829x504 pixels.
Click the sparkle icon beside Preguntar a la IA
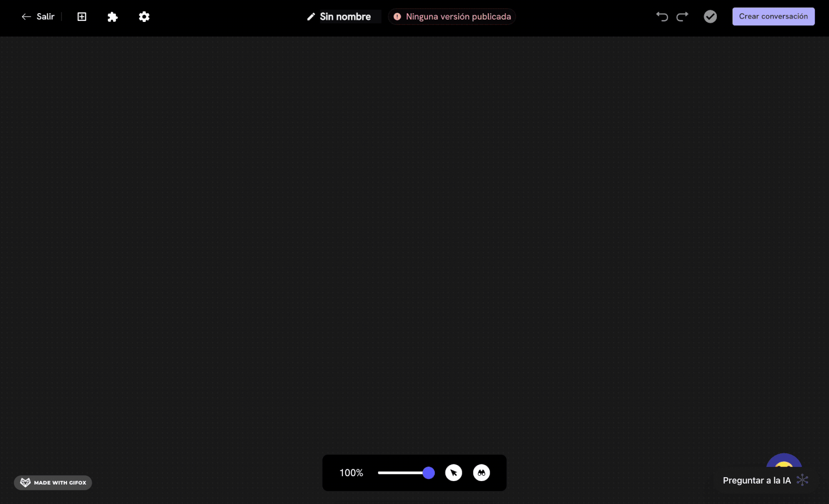(803, 480)
